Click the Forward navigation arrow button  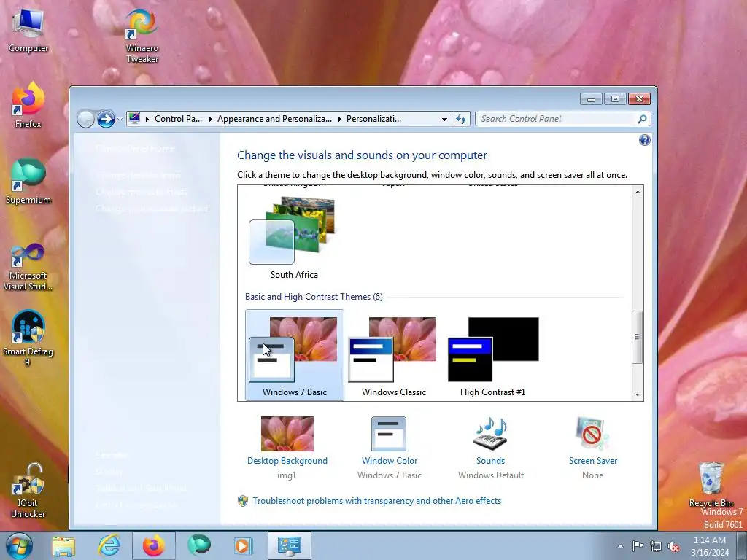tap(106, 119)
